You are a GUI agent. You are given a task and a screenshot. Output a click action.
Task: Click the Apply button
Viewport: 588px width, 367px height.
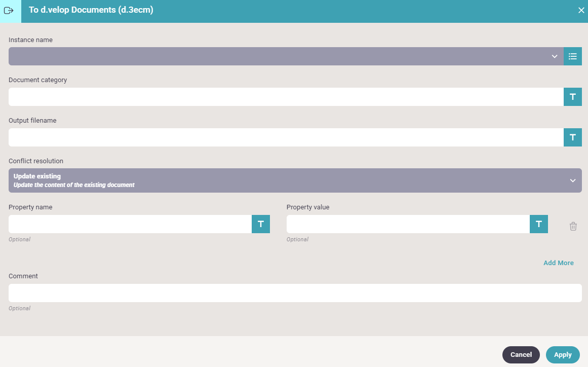click(563, 355)
